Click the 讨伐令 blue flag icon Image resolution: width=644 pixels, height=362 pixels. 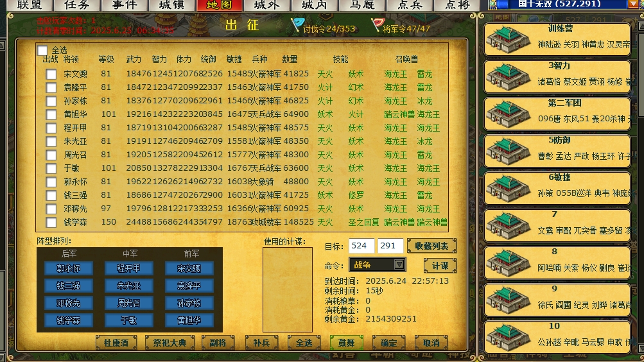click(297, 24)
